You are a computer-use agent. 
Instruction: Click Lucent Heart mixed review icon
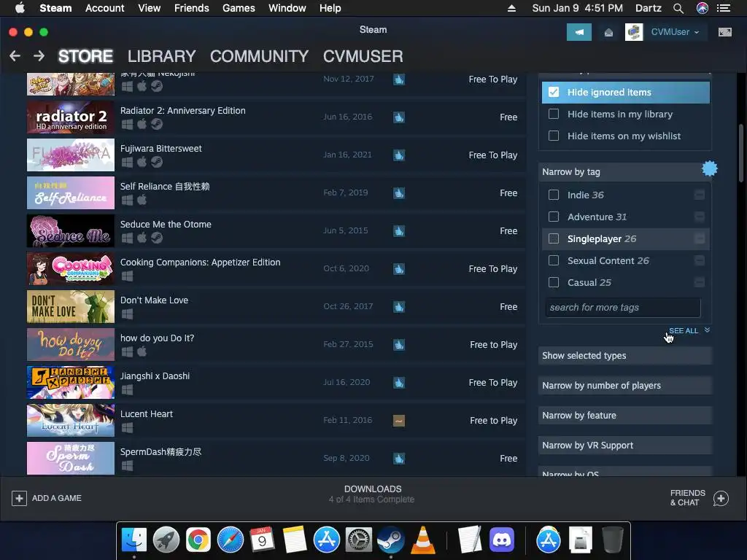pyautogui.click(x=399, y=421)
